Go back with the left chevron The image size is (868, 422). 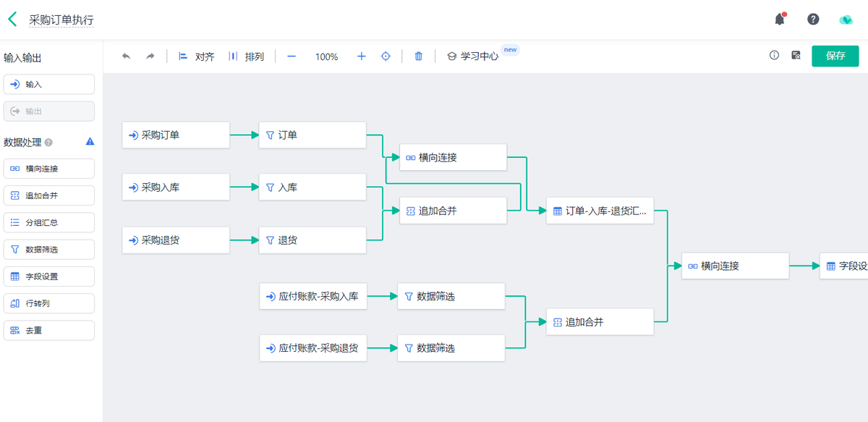[12, 20]
